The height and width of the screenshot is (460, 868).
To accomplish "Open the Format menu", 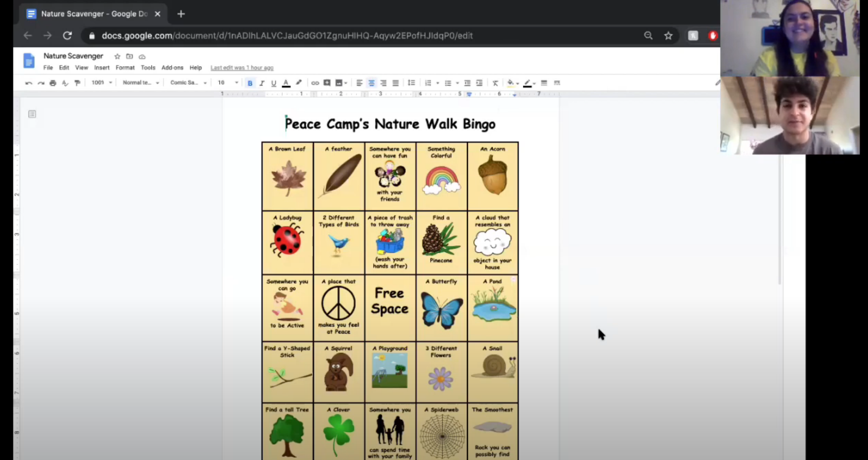I will coord(125,68).
